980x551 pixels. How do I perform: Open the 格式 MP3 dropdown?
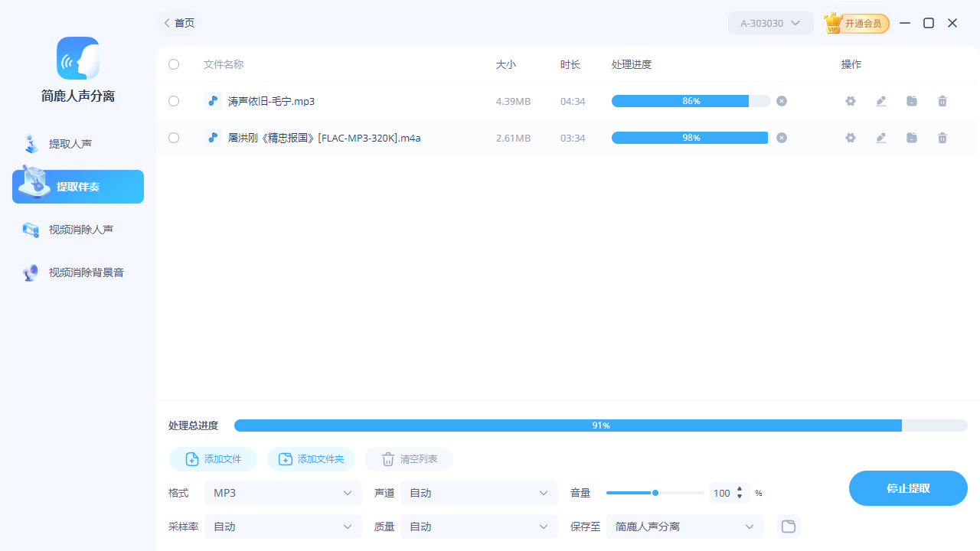click(283, 493)
